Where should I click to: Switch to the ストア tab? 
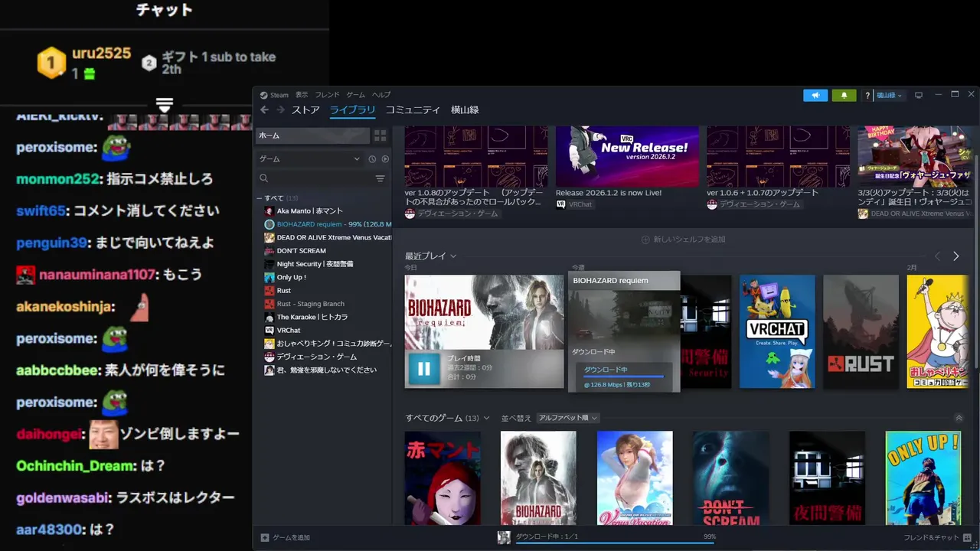[305, 110]
